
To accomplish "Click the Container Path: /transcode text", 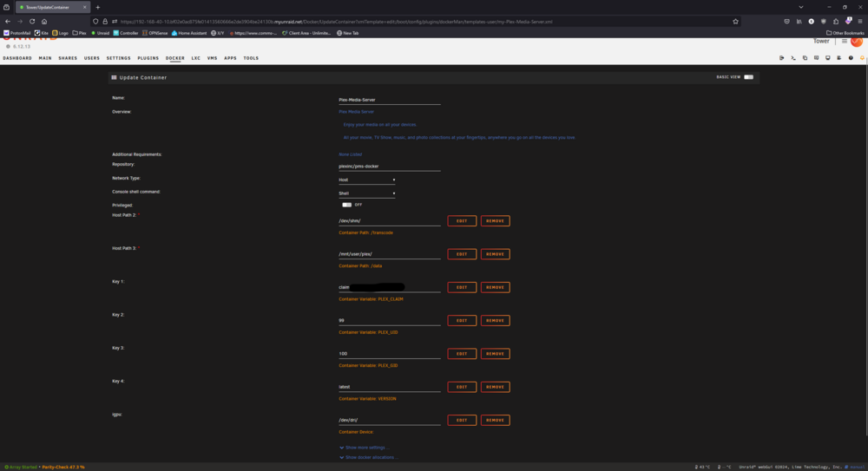I will click(x=366, y=233).
